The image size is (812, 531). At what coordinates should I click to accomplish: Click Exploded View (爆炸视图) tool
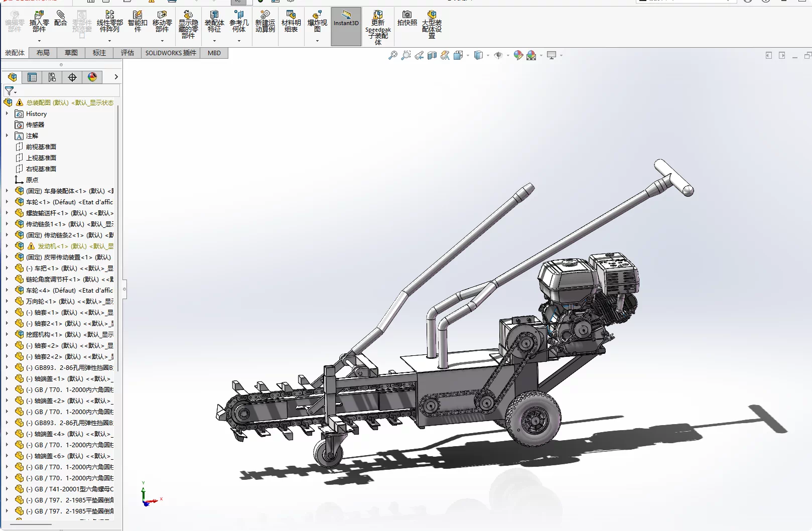(x=317, y=22)
